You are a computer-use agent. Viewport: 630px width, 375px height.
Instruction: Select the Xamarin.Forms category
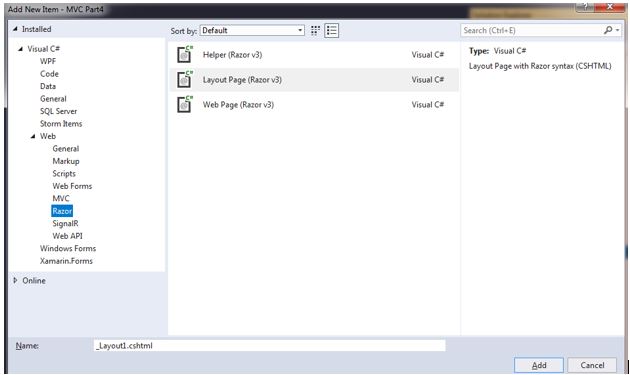(x=66, y=261)
